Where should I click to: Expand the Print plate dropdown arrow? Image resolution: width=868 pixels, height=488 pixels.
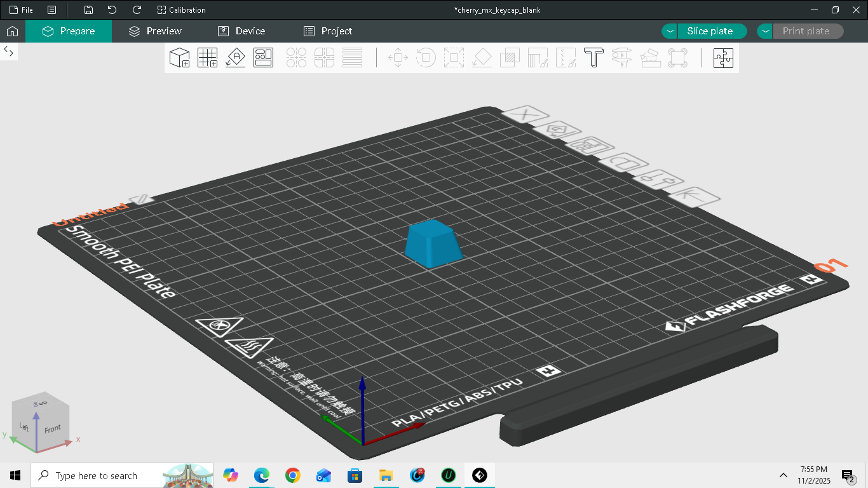pos(765,31)
